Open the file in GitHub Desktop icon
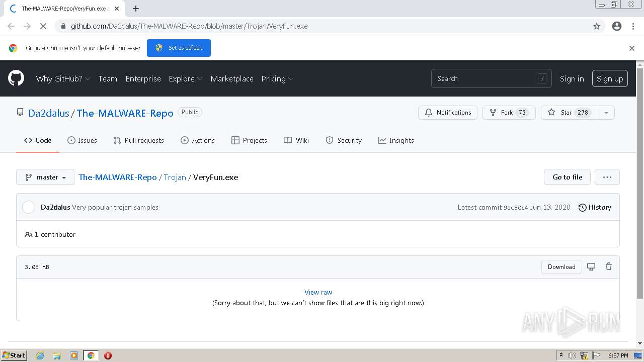Image resolution: width=644 pixels, height=362 pixels. coord(591,267)
